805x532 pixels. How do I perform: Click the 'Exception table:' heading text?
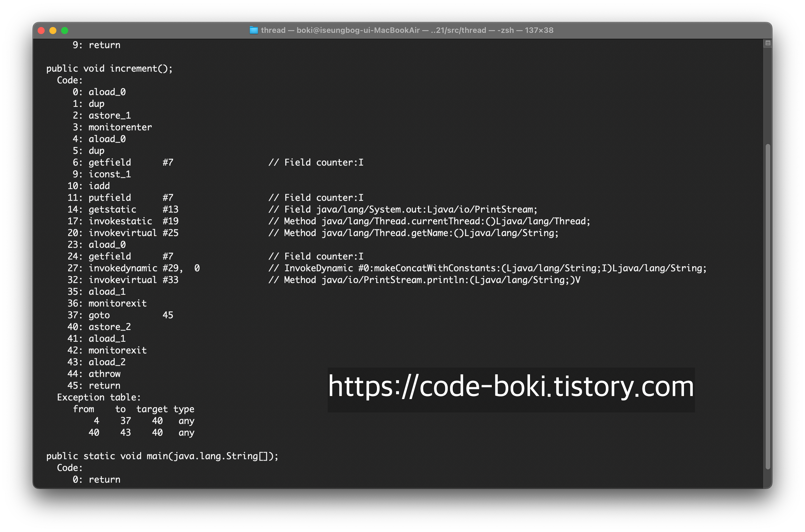[x=98, y=397]
